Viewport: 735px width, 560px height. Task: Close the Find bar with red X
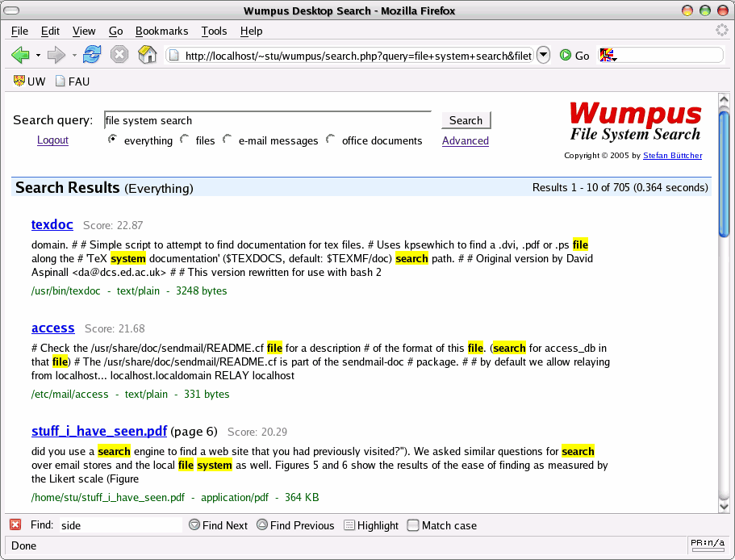pyautogui.click(x=15, y=525)
